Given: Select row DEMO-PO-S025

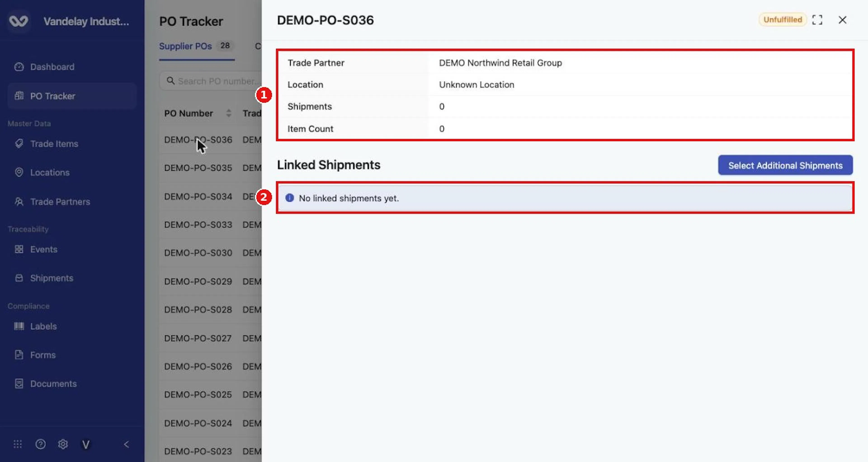Looking at the screenshot, I should coord(210,394).
